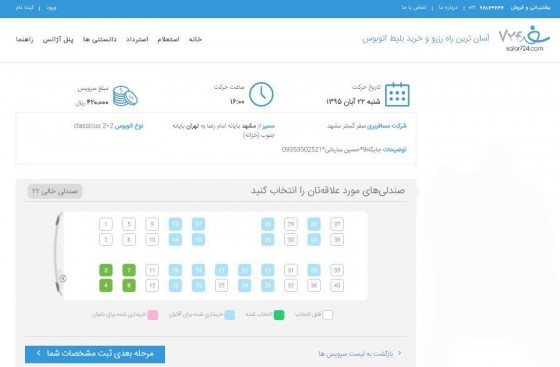This screenshot has width=560, height=367.
Task: Open the راهنما menu item
Action: coord(24,39)
